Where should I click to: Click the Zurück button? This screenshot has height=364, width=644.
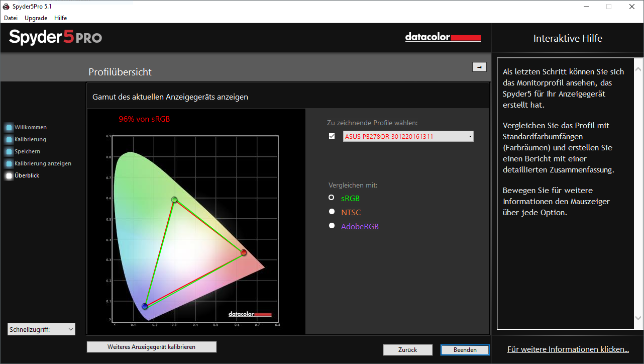pos(407,350)
